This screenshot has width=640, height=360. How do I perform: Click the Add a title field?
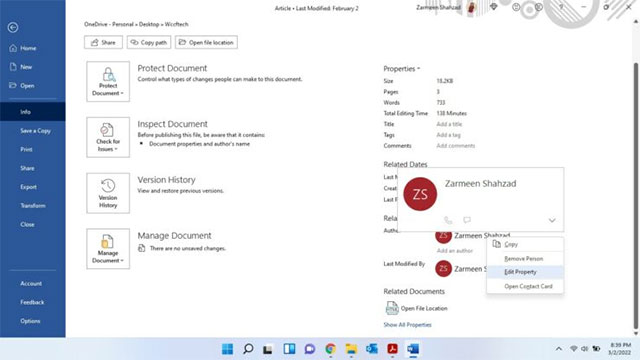coord(449,124)
